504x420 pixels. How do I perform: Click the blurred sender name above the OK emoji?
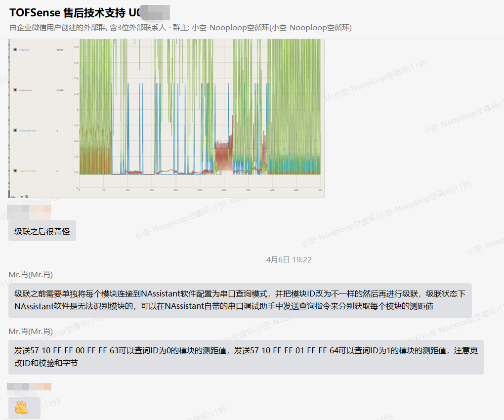tap(29, 386)
